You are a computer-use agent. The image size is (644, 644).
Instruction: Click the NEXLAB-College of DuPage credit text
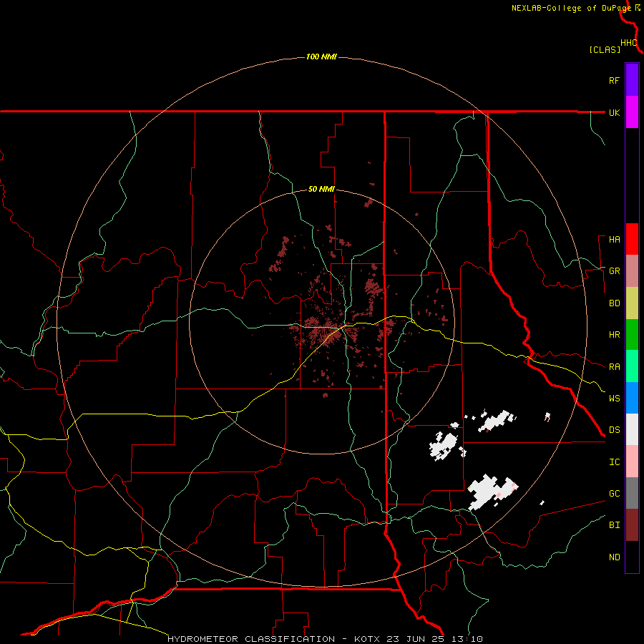pyautogui.click(x=571, y=8)
